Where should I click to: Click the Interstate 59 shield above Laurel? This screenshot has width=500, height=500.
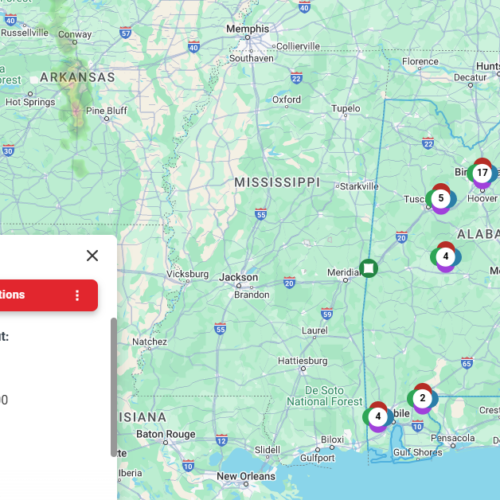point(327,314)
